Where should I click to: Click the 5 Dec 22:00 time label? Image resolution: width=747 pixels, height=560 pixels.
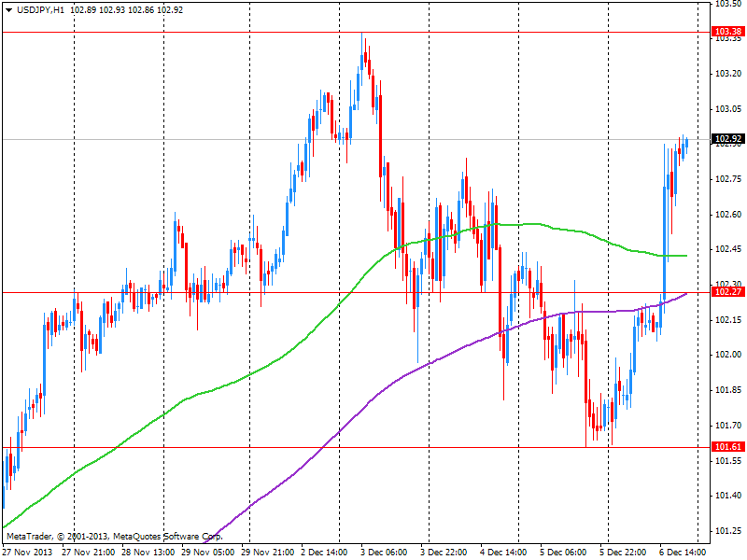[623, 553]
